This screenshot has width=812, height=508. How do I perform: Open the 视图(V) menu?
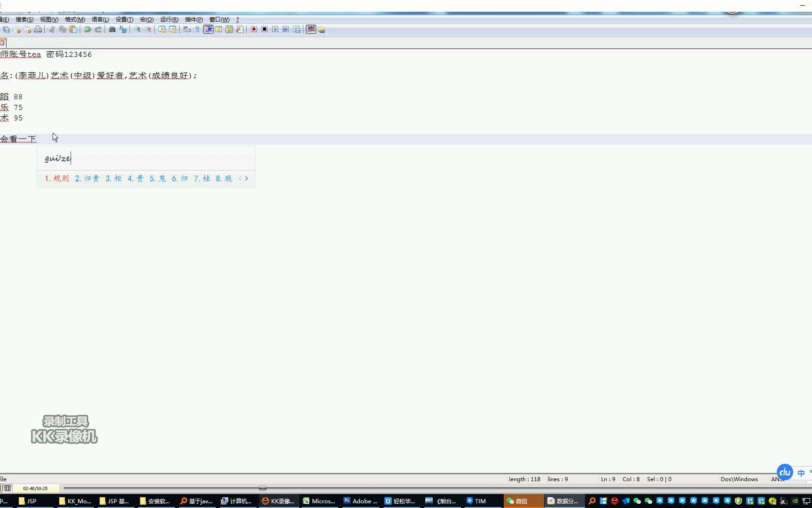[49, 19]
